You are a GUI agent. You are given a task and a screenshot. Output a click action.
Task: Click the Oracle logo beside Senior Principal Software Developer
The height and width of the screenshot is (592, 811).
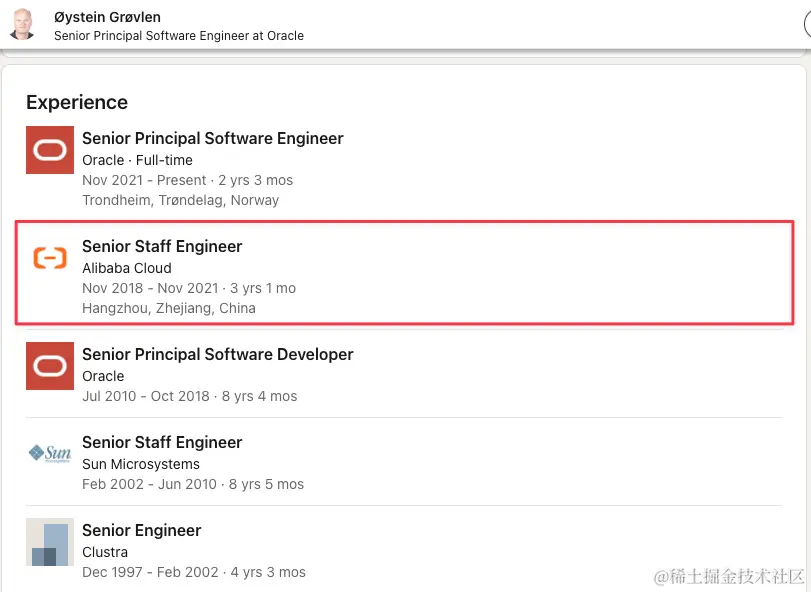pos(50,366)
